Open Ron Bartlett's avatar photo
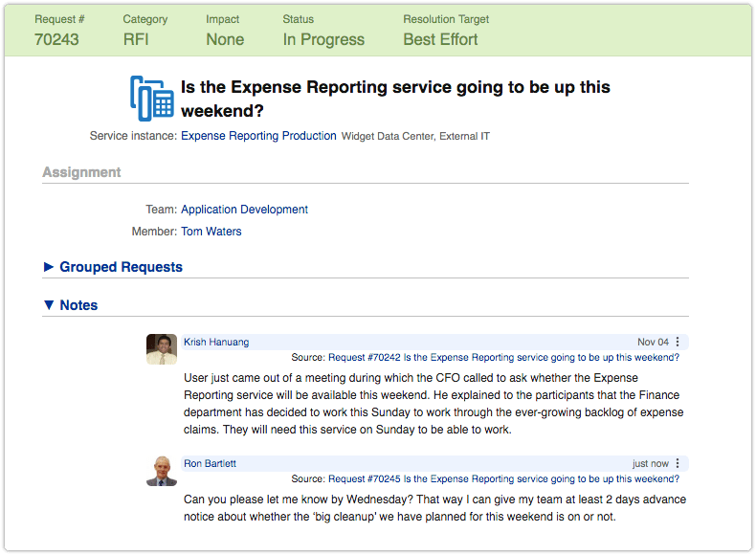The width and height of the screenshot is (756, 555). coord(162,471)
